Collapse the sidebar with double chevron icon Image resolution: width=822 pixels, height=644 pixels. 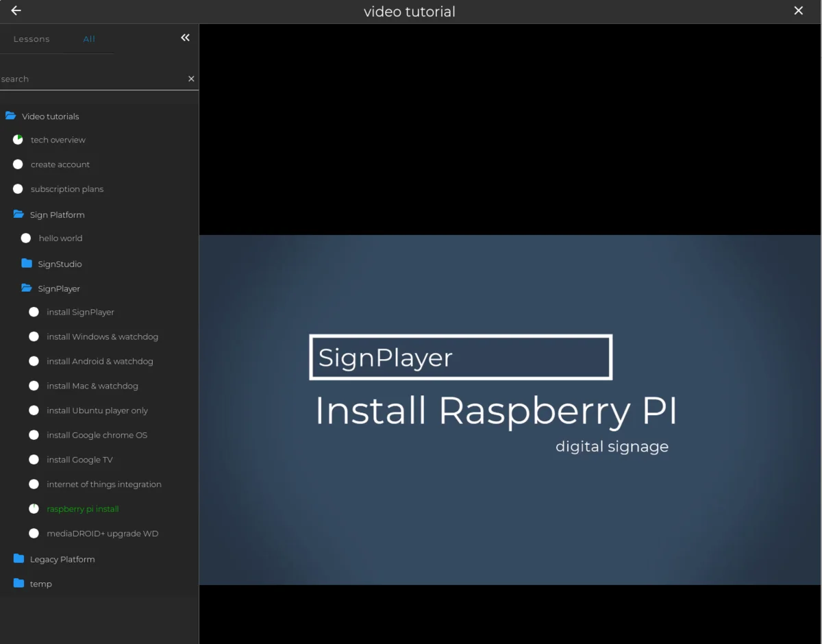tap(185, 38)
